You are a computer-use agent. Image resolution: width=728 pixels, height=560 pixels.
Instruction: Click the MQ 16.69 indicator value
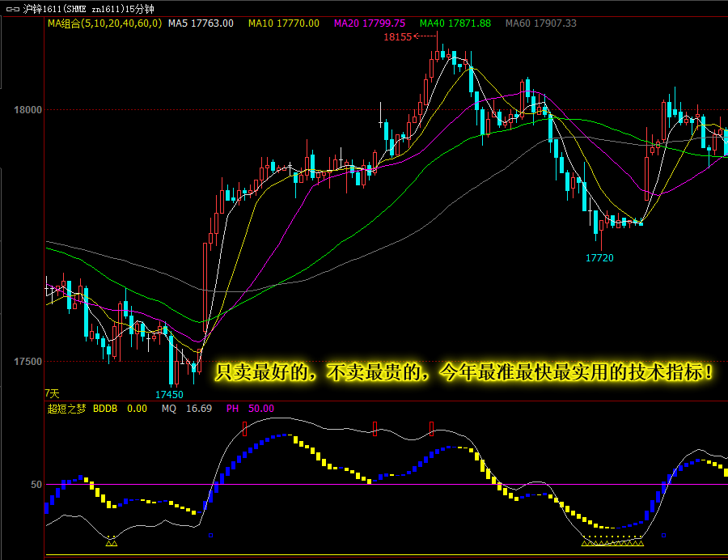click(187, 409)
